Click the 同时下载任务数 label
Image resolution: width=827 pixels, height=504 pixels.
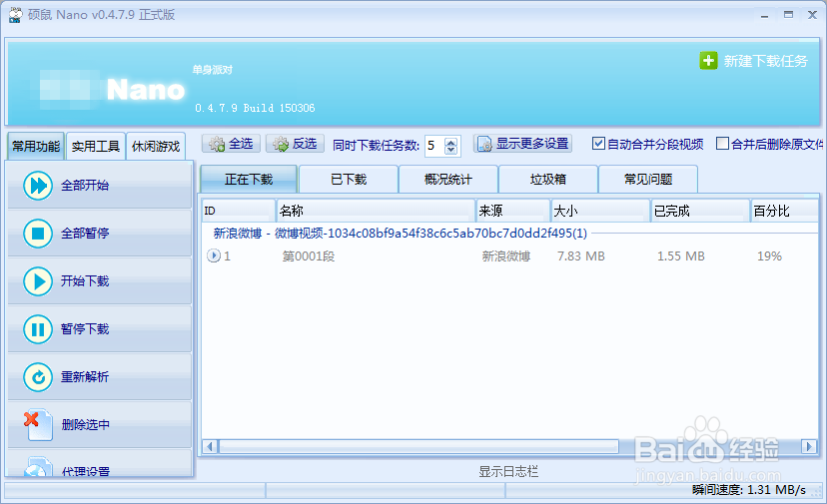(x=377, y=145)
